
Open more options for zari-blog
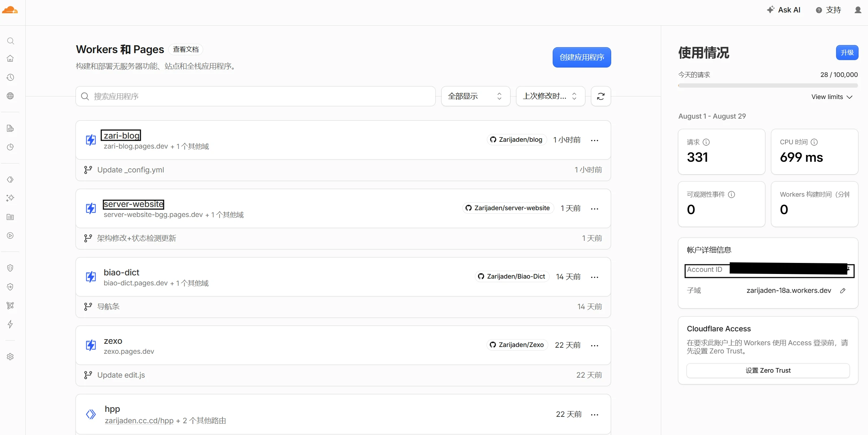595,140
